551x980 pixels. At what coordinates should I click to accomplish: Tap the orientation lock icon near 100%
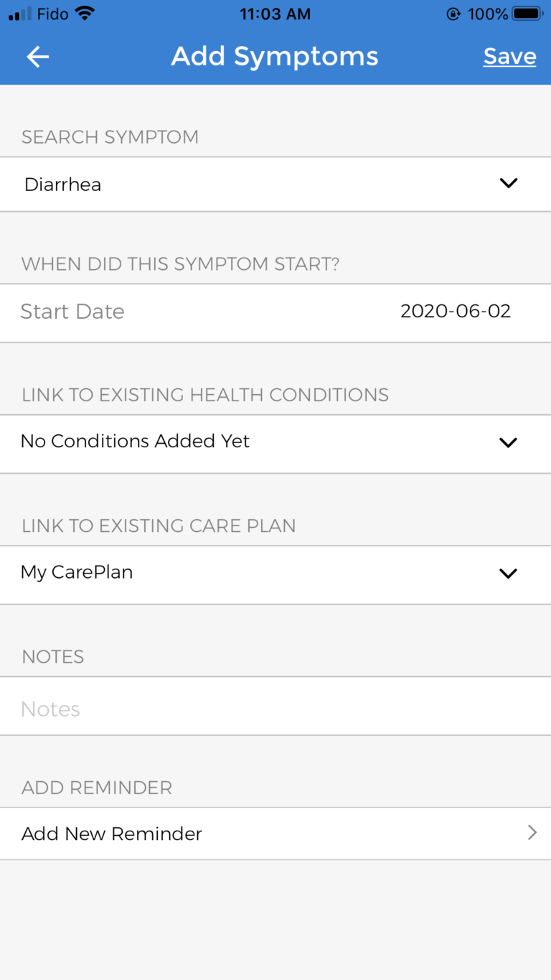click(453, 13)
